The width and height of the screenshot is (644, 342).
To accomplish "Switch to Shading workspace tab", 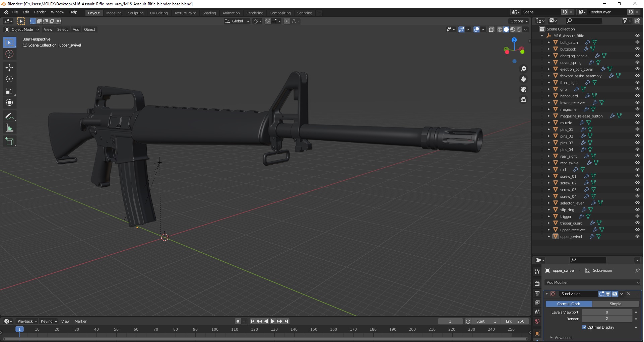I will 209,13.
